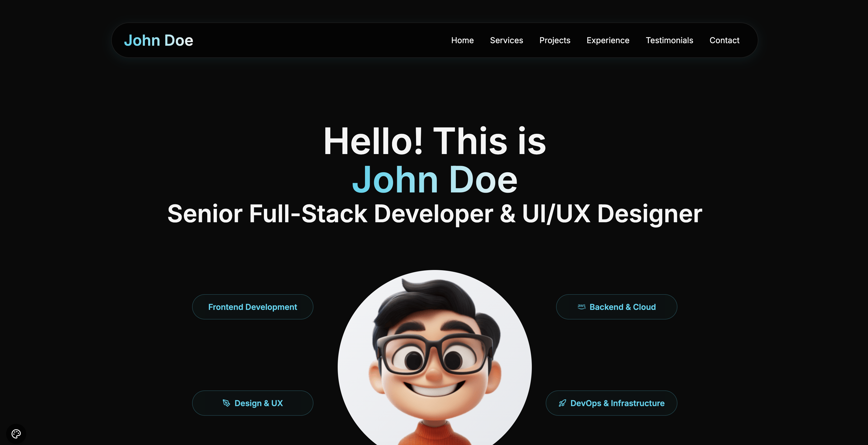This screenshot has width=868, height=445.
Task: Click the John Doe logo in navbar
Action: point(158,40)
